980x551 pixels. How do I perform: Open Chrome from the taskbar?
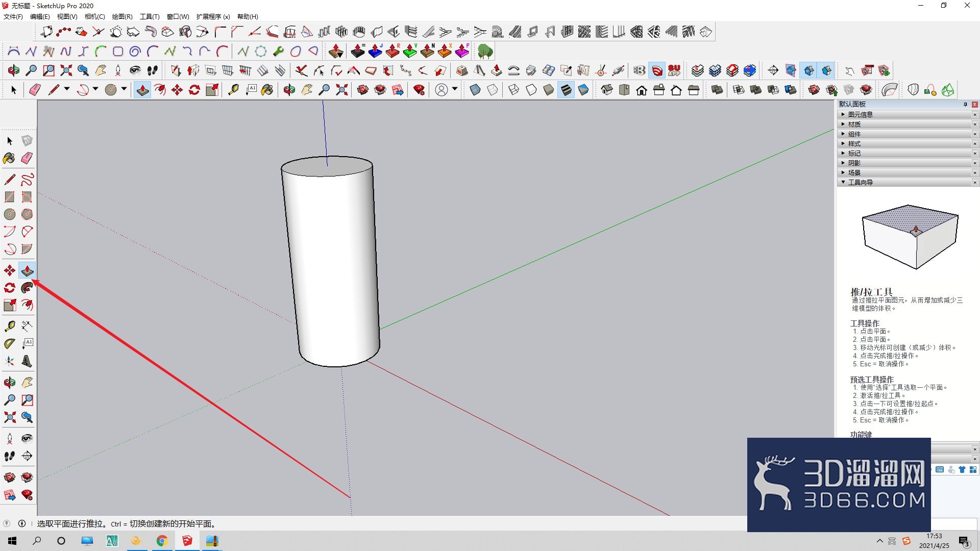[162, 541]
